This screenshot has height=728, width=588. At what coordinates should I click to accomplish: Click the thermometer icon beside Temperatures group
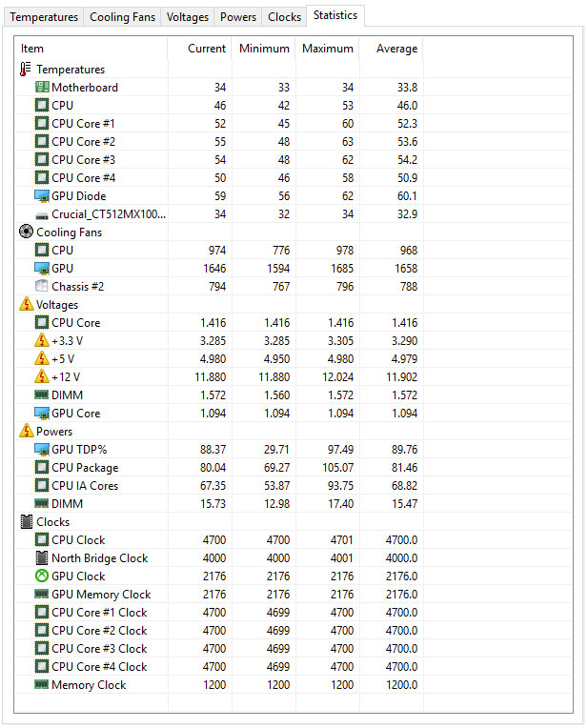(x=26, y=70)
